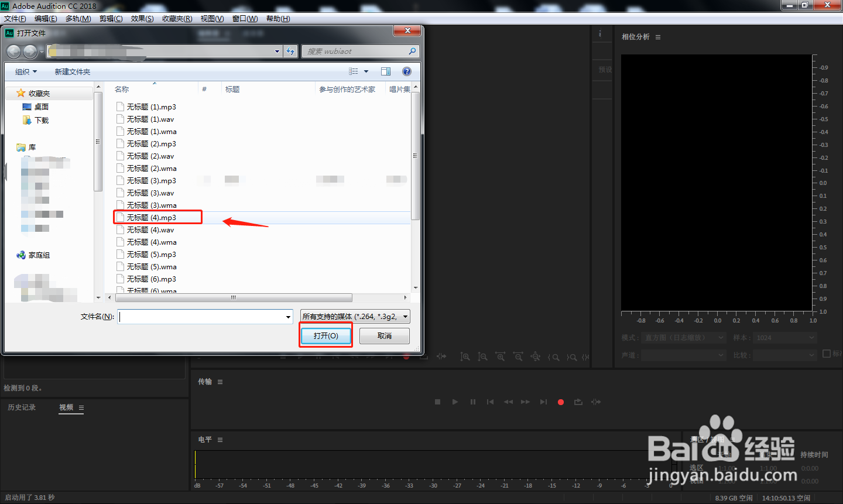Sort files by the Name column header
843x504 pixels.
(122, 89)
